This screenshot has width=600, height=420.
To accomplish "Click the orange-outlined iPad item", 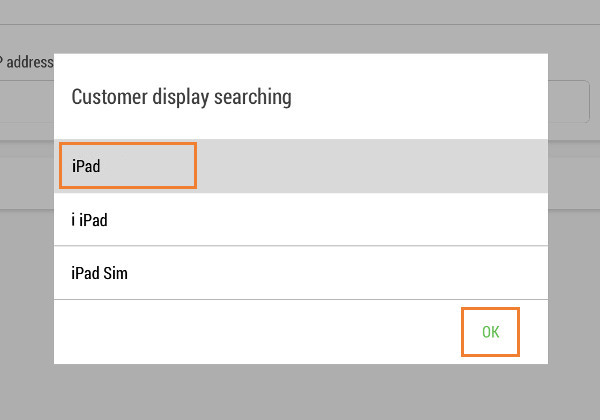I will point(127,166).
